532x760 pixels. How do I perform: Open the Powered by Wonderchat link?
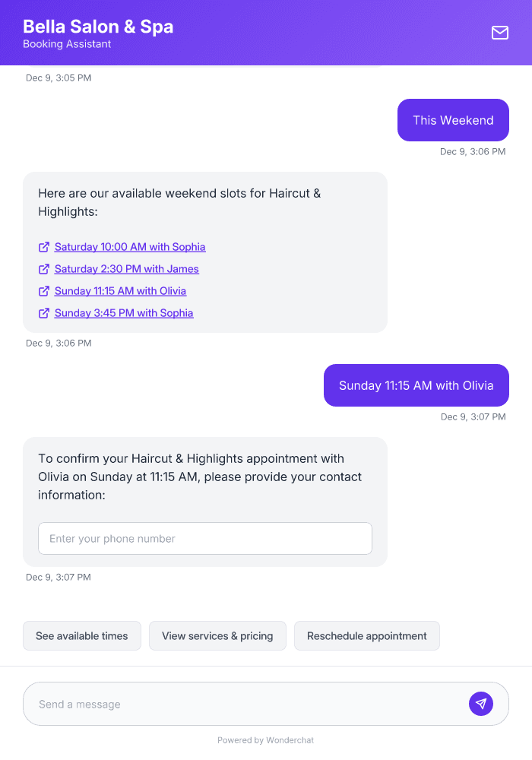point(265,739)
